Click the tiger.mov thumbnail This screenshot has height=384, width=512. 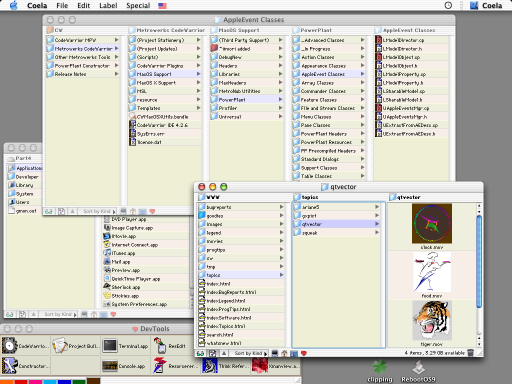[x=432, y=320]
